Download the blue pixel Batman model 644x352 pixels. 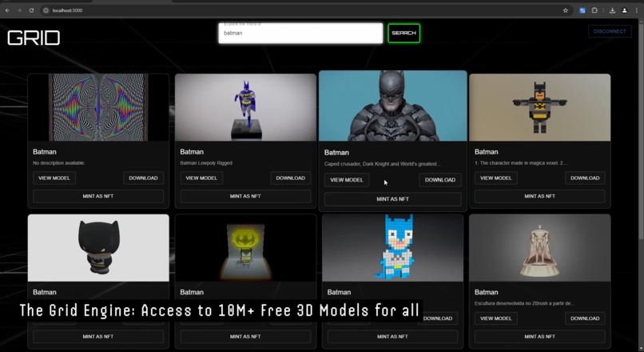[438, 318]
